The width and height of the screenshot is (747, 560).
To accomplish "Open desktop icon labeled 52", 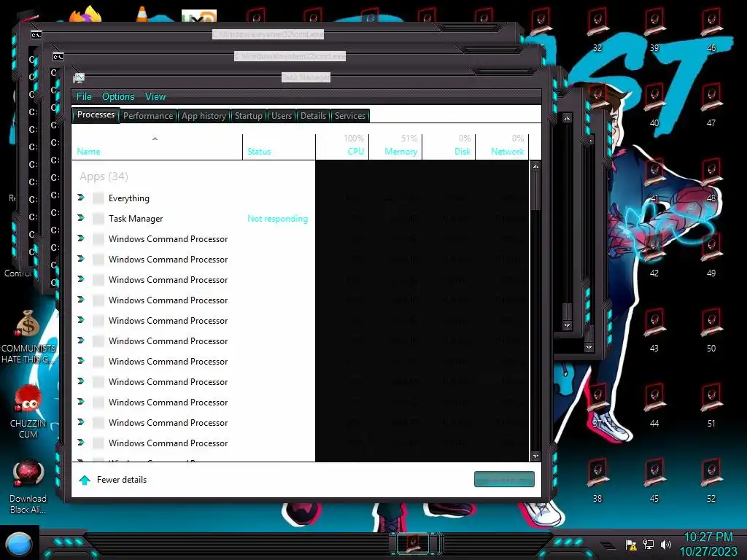I will 711,480.
